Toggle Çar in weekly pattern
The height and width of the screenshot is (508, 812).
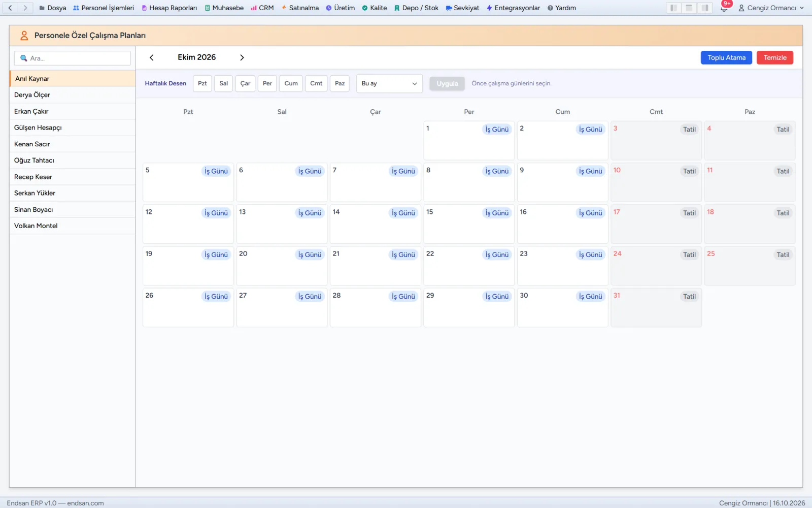click(x=245, y=83)
